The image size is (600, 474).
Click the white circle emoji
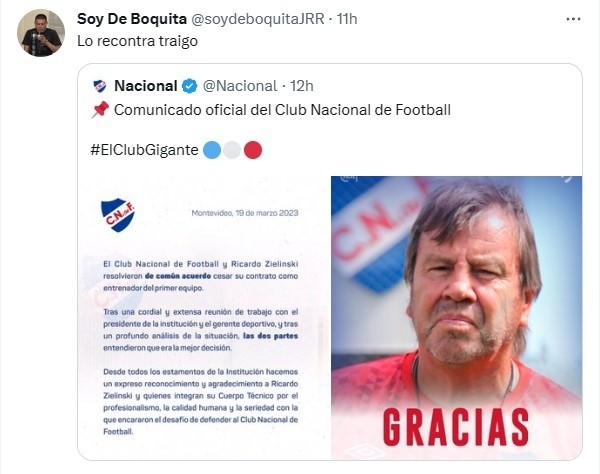pyautogui.click(x=232, y=150)
